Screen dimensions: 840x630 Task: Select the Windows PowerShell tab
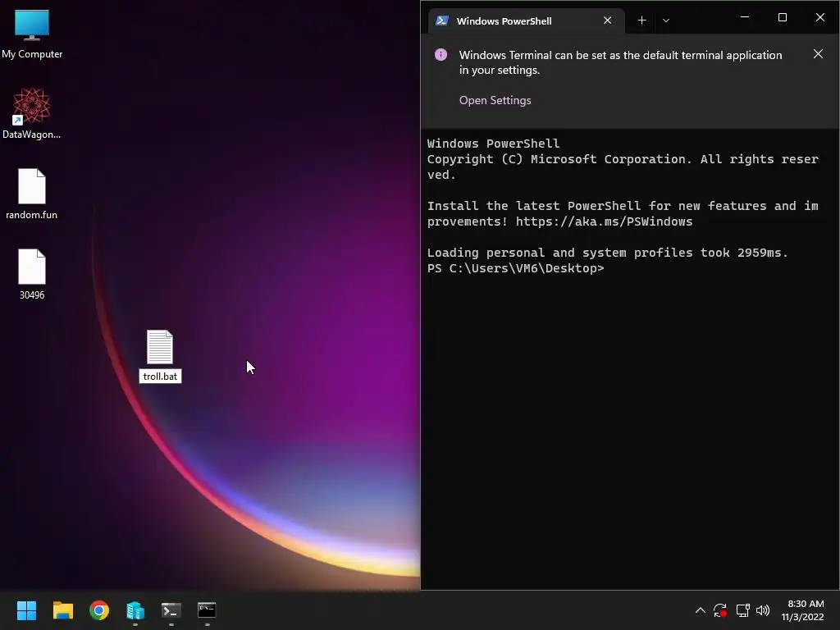tap(526, 21)
